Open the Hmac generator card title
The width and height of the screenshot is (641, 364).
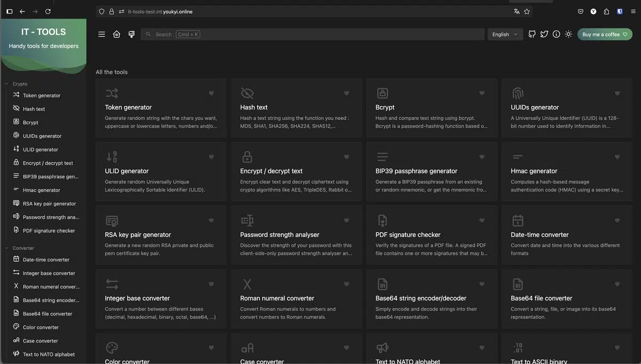(x=534, y=171)
